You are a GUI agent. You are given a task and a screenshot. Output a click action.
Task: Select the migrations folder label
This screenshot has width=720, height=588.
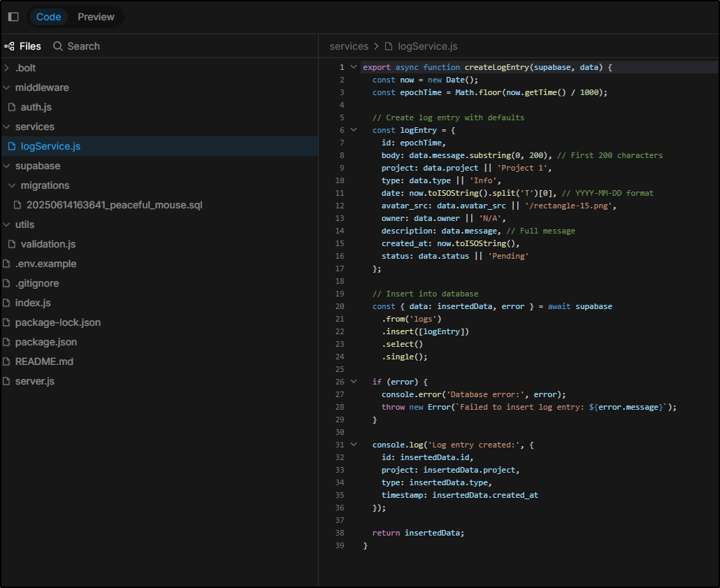pyautogui.click(x=45, y=185)
